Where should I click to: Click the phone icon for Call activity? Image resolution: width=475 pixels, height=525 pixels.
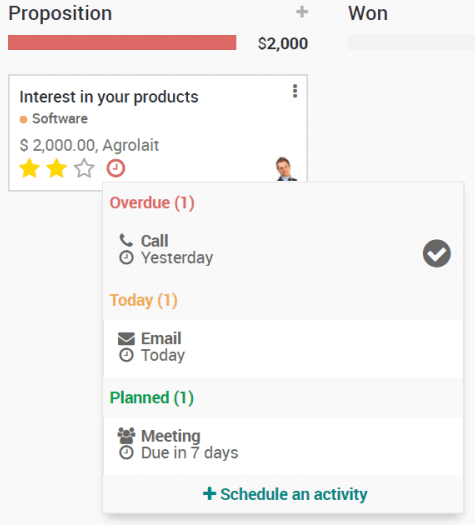(x=126, y=240)
